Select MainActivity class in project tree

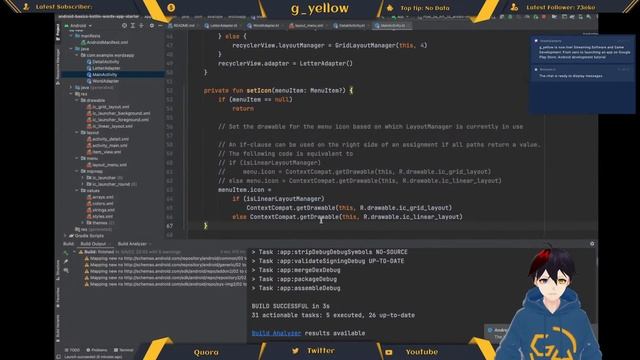click(102, 75)
